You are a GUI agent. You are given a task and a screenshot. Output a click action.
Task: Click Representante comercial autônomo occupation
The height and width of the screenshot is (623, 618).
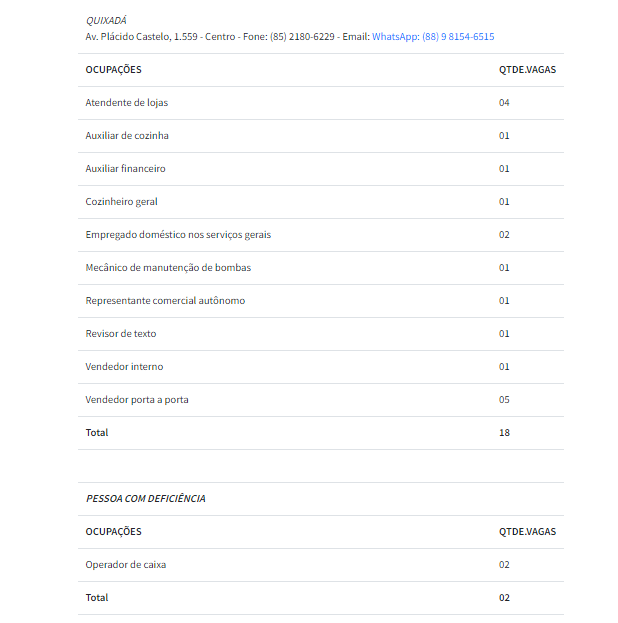coord(165,301)
